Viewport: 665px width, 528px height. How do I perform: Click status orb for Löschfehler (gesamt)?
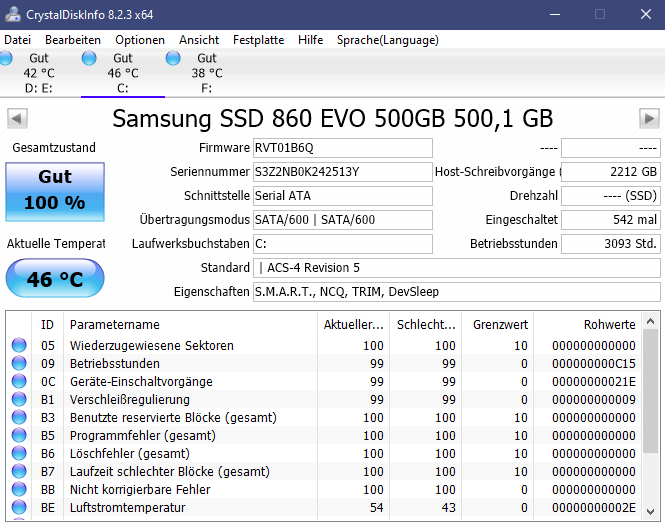pos(19,453)
